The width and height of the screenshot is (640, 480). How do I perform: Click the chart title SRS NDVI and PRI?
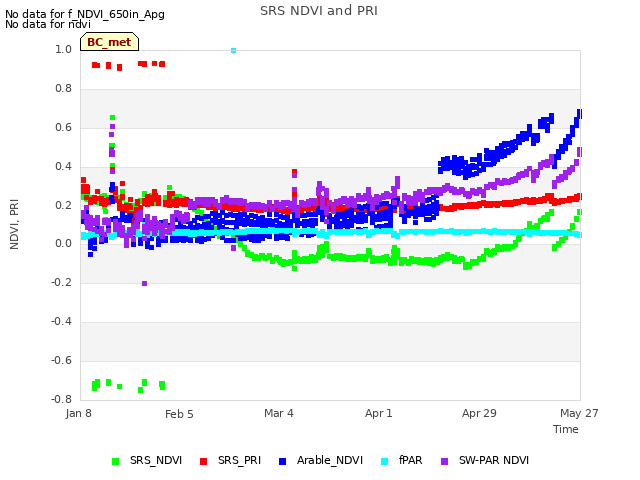(319, 11)
